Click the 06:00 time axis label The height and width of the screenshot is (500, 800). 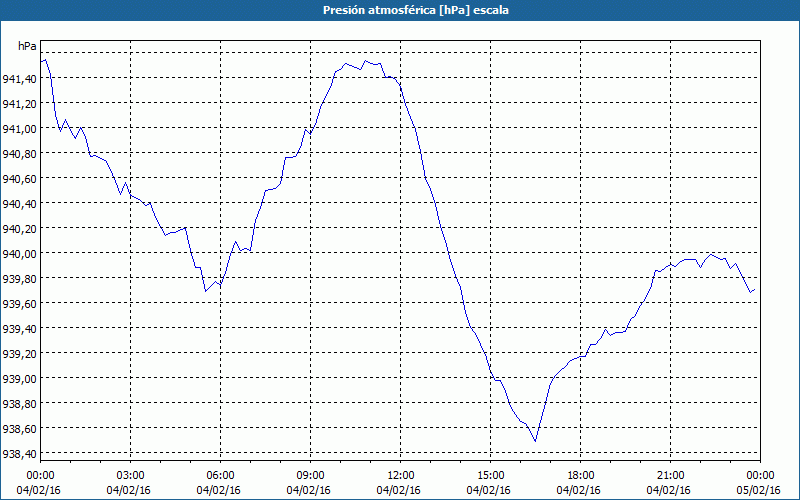[x=220, y=476]
